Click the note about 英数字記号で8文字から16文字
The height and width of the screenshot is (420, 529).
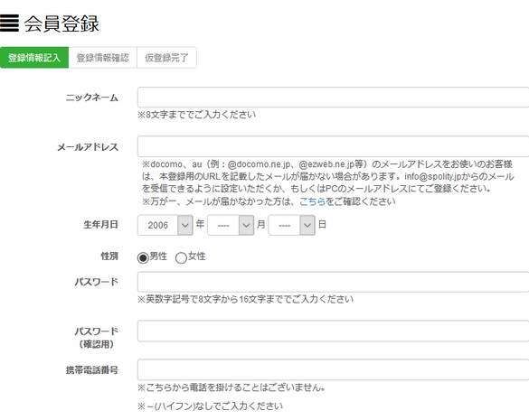[x=245, y=299]
